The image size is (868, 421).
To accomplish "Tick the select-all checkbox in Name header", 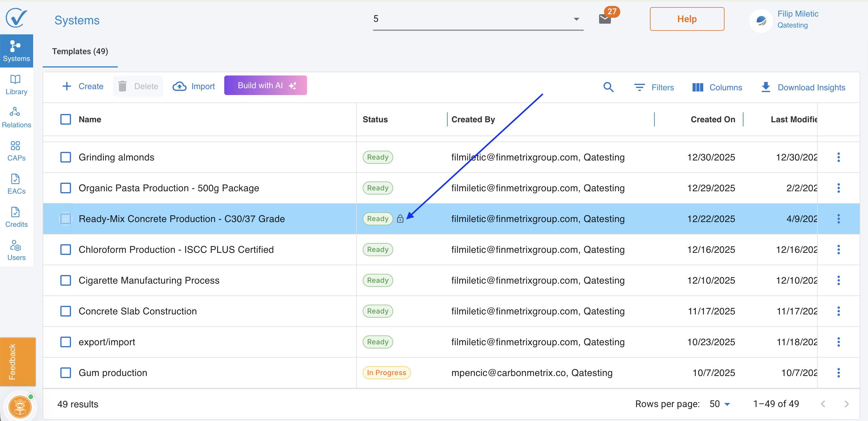I will coord(66,119).
